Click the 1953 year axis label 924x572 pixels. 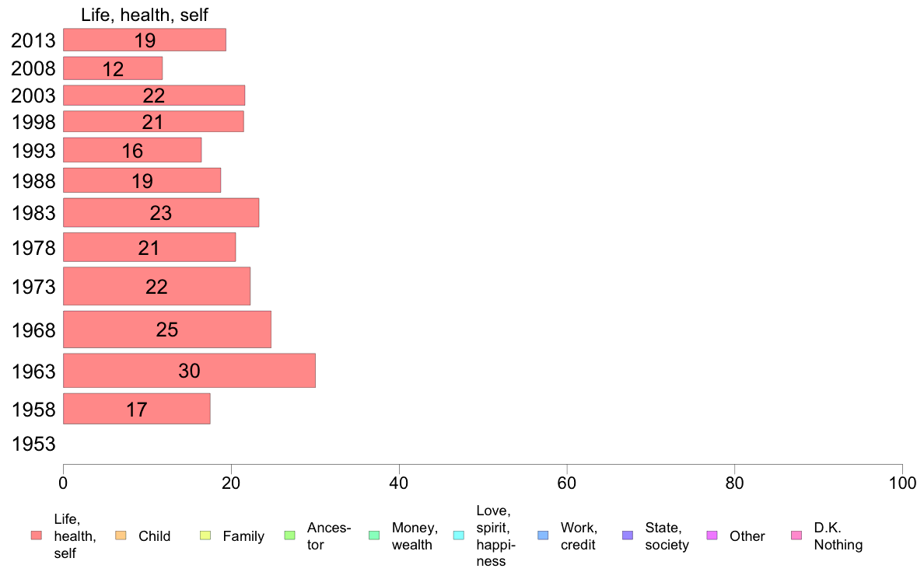coord(33,445)
